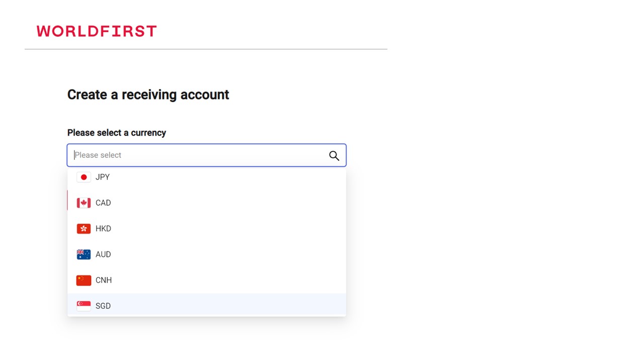Click the 'Please select a currency' label
This screenshot has width=644, height=362.
[x=117, y=133]
